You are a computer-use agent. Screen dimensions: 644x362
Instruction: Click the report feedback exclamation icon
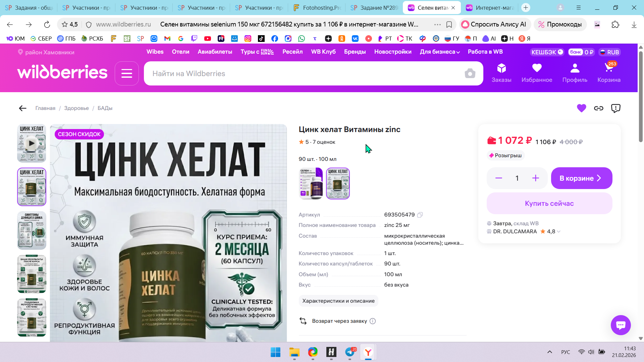[616, 108]
